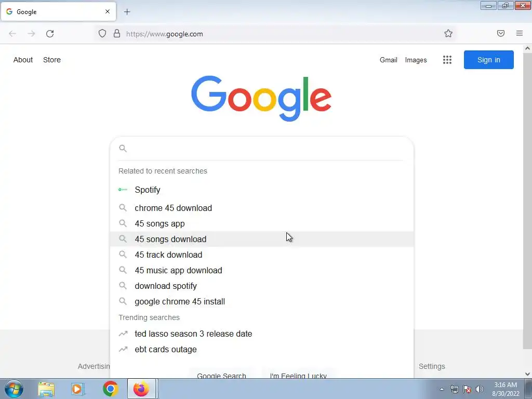Click the site security padlock icon
The image size is (532, 399).
point(117,34)
